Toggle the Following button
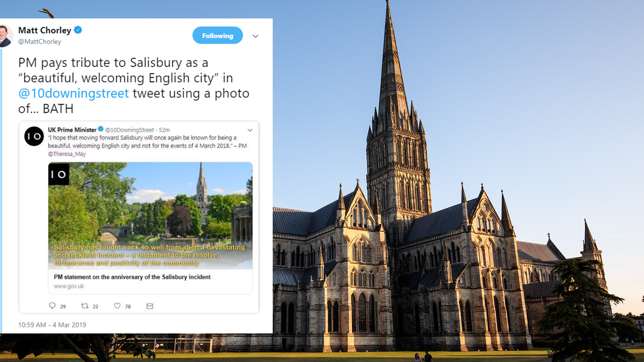The image size is (644, 362). (218, 36)
